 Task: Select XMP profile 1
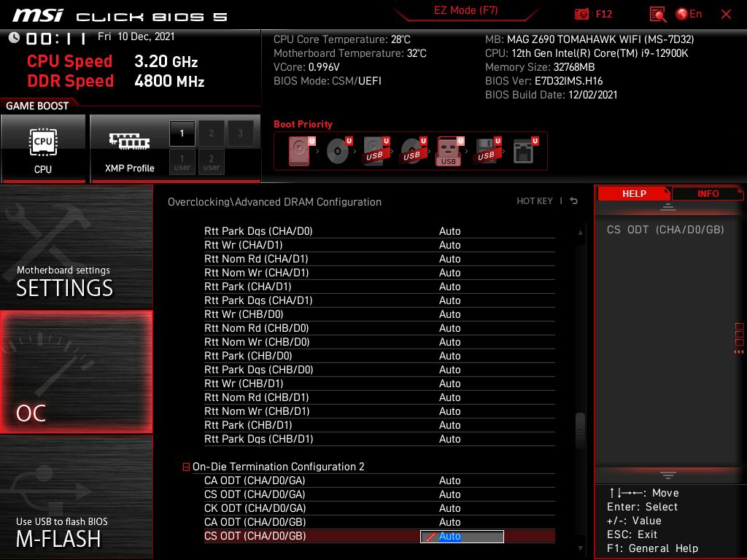182,133
